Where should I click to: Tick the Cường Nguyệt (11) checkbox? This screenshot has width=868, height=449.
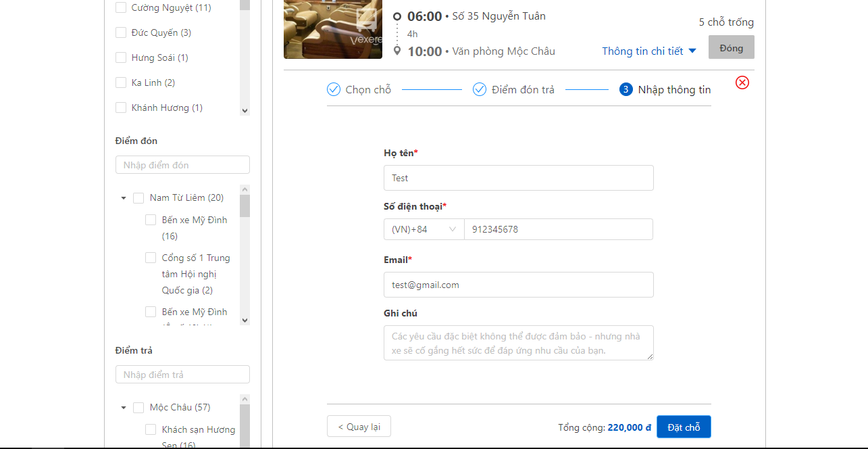pos(121,7)
